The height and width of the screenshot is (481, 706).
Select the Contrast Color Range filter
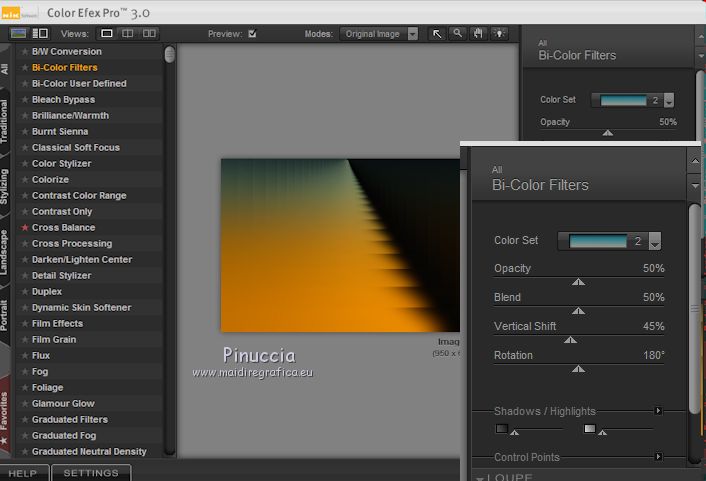[79, 195]
